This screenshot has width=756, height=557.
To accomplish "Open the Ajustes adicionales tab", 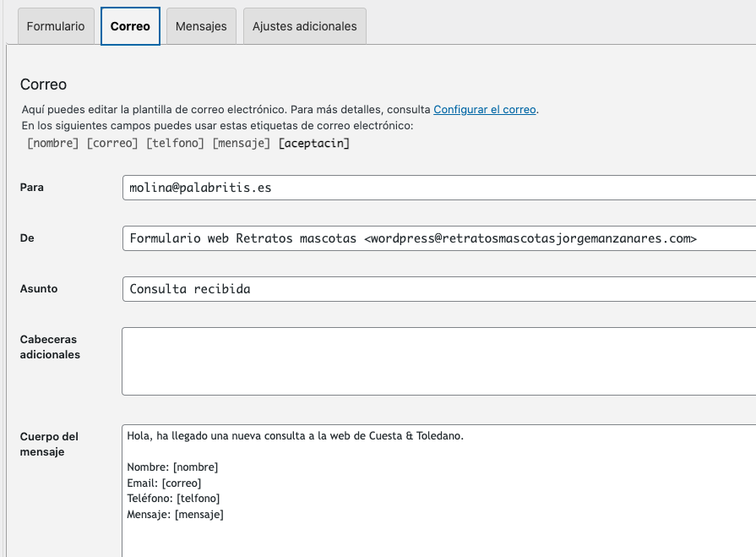I will click(x=305, y=26).
